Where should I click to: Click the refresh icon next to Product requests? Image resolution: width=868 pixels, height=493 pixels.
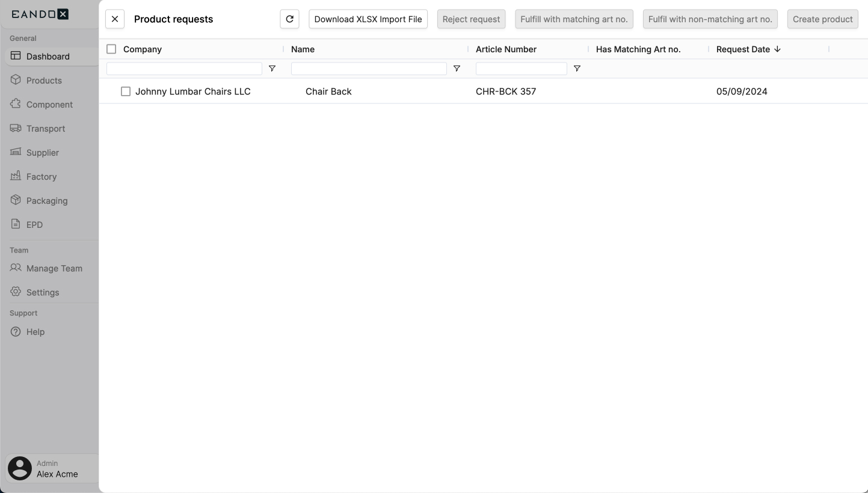(x=289, y=19)
